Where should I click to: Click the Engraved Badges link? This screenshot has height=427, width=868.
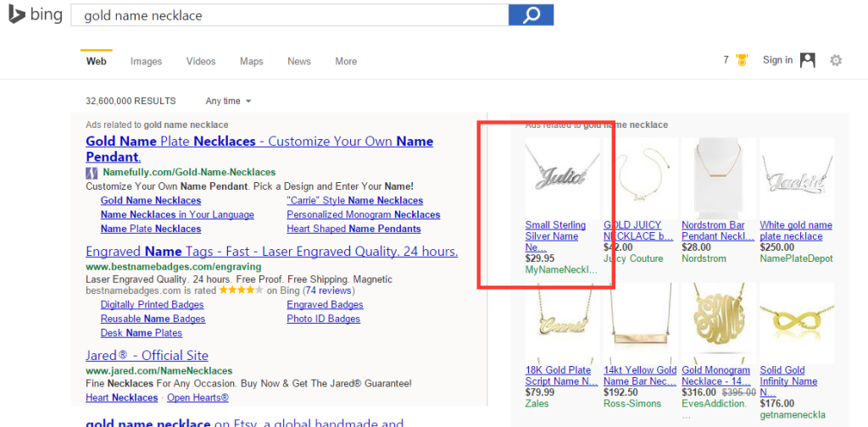click(325, 305)
